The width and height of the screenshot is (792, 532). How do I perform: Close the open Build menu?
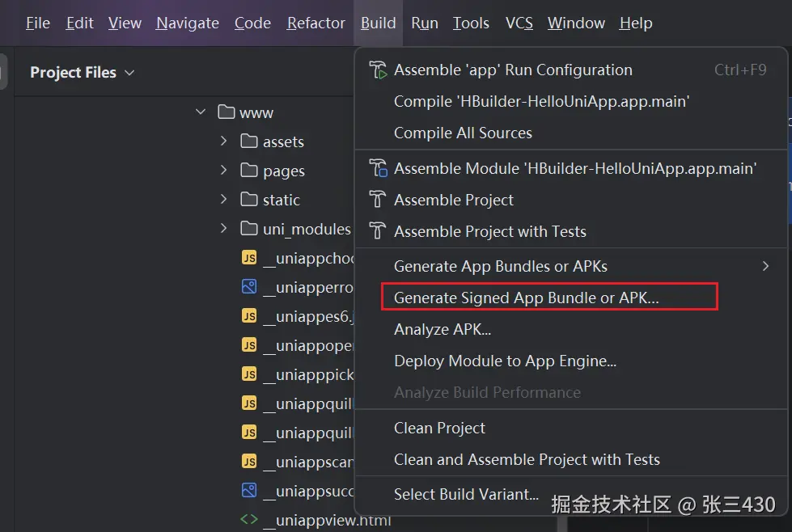(x=379, y=23)
